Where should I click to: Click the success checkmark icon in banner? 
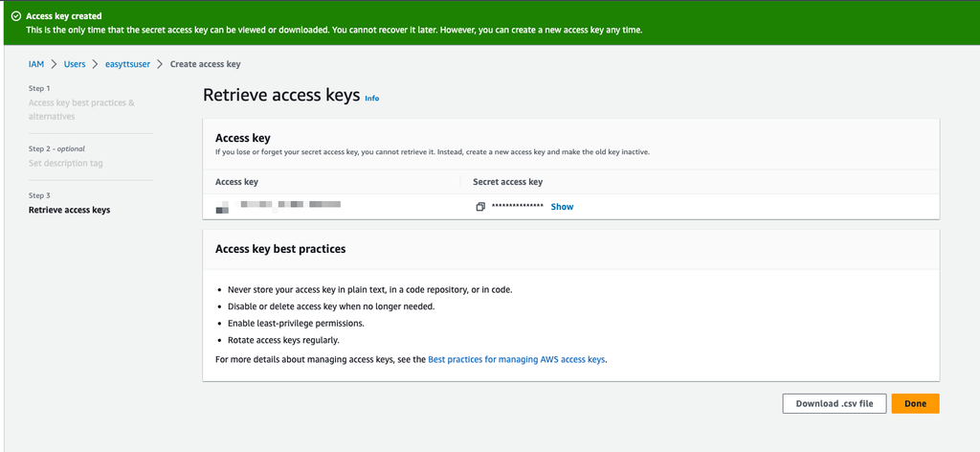pos(16,16)
